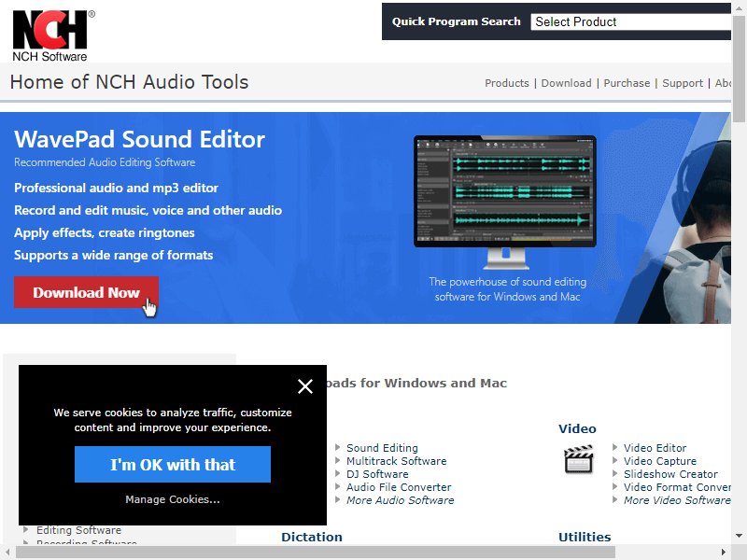Accept cookies with I'm OK with that

(173, 464)
